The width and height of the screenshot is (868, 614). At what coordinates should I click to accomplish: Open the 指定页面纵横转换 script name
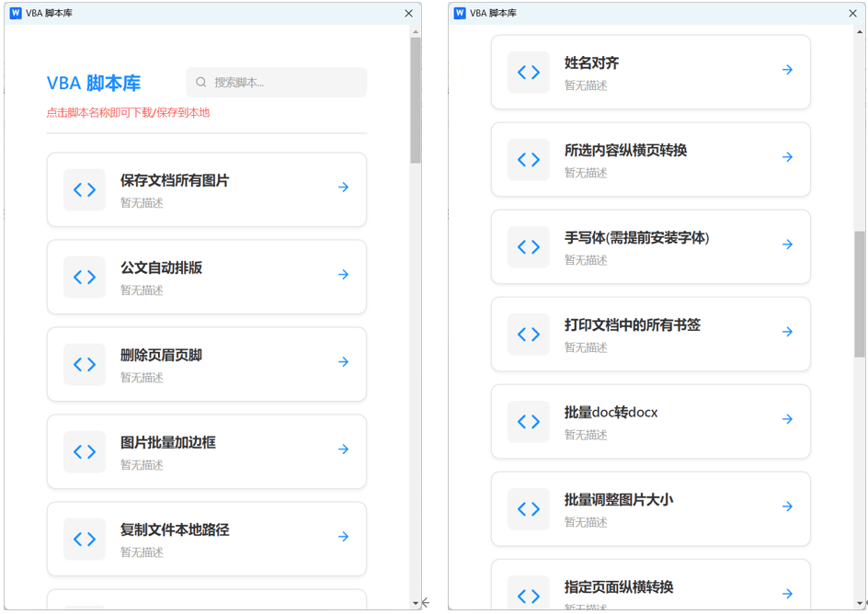[618, 586]
